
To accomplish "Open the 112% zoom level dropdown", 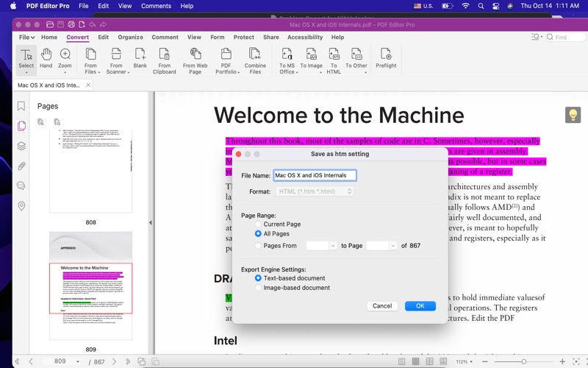I will coord(465,361).
